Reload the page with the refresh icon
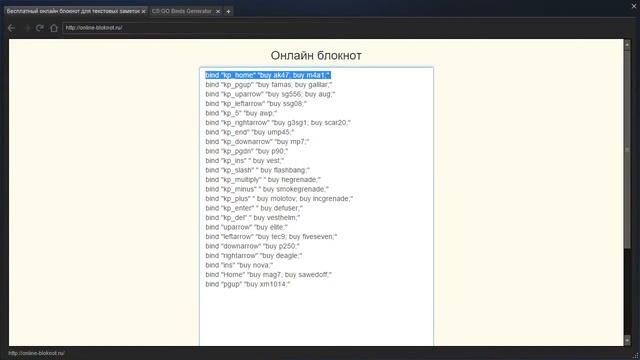 [40, 28]
